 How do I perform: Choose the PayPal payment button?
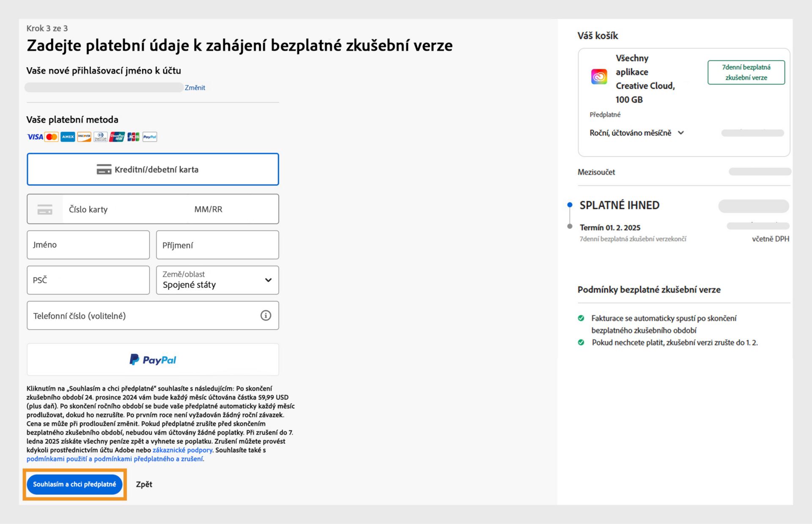point(153,360)
